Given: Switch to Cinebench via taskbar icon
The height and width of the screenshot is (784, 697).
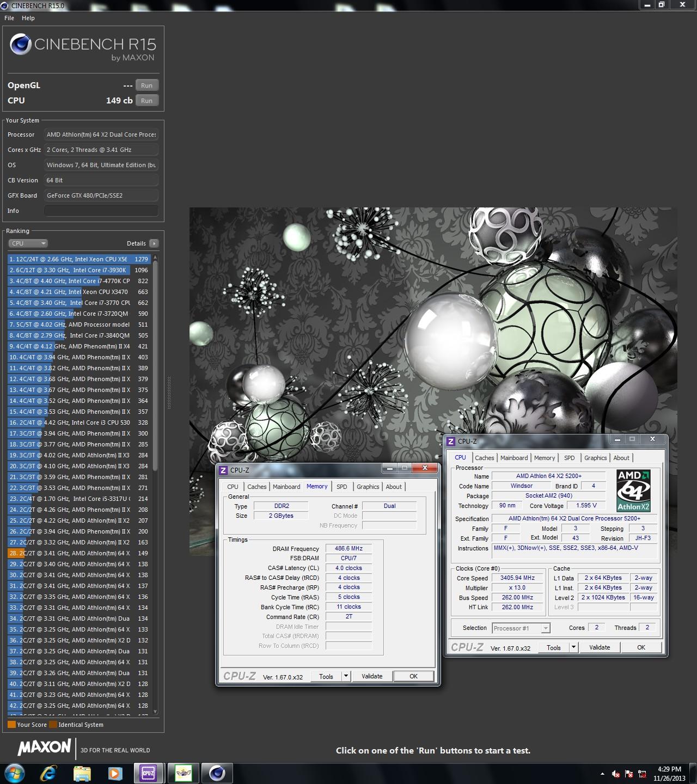Looking at the screenshot, I should click(217, 773).
